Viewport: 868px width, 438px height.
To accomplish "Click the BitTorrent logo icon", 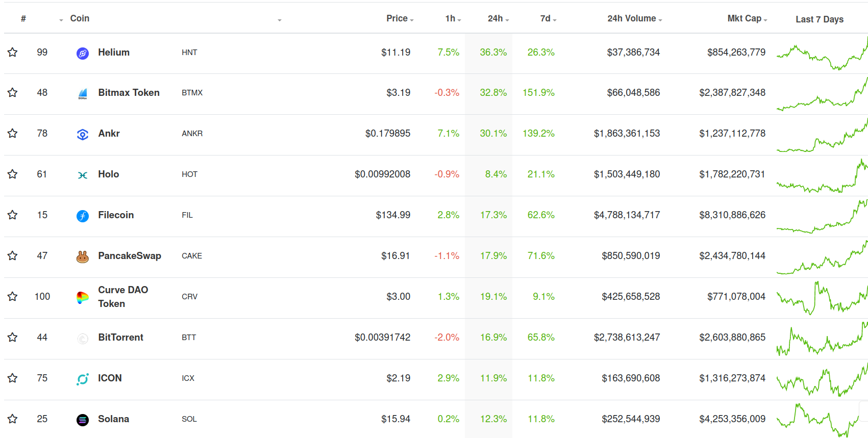I will coord(83,338).
